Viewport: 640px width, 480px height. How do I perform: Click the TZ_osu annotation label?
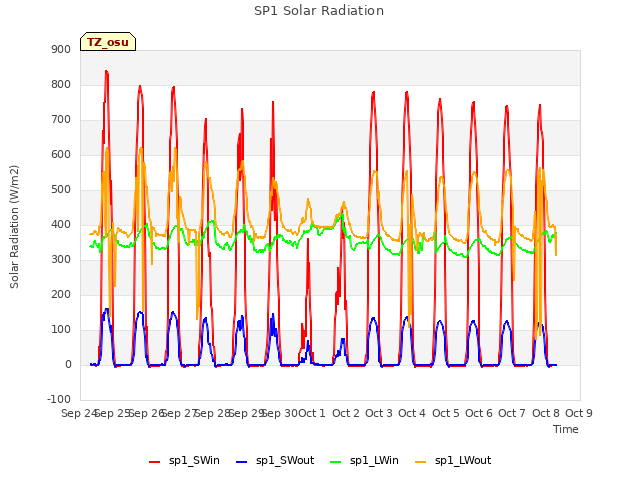point(108,42)
